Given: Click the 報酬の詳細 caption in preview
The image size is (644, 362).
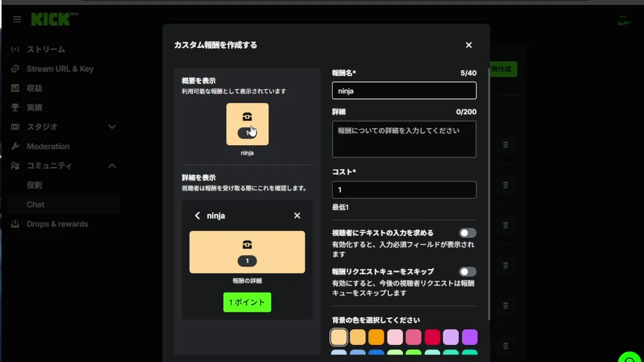Looking at the screenshot, I should (247, 281).
